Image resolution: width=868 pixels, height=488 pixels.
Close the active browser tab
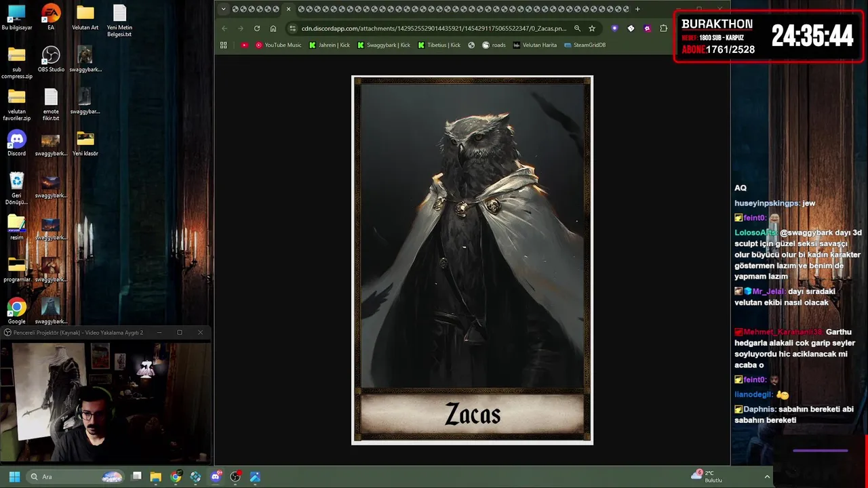click(x=288, y=9)
